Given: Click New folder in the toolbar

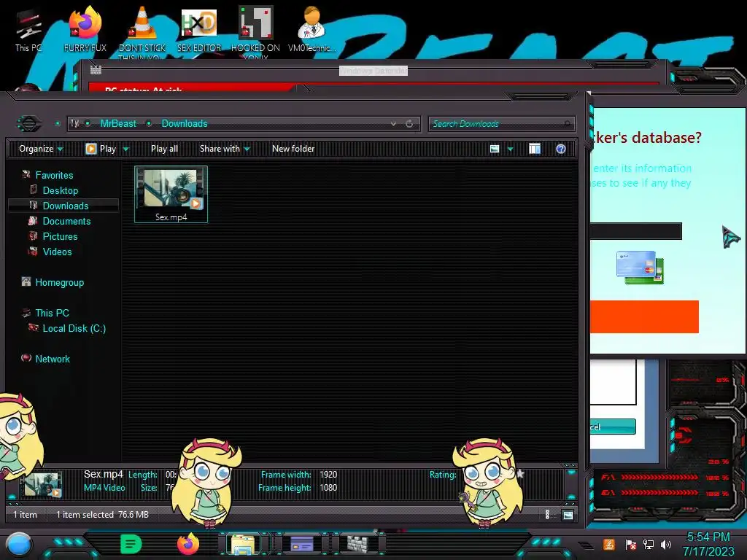Looking at the screenshot, I should point(293,149).
